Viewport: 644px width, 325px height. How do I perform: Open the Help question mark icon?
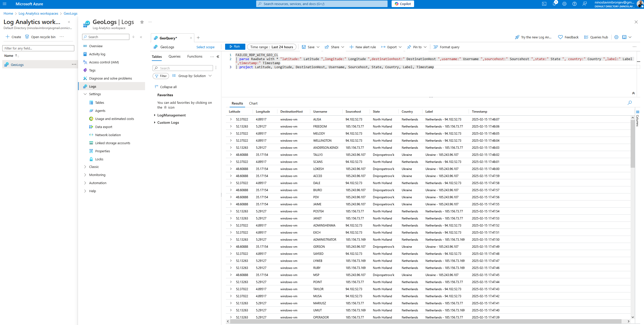(x=575, y=4)
